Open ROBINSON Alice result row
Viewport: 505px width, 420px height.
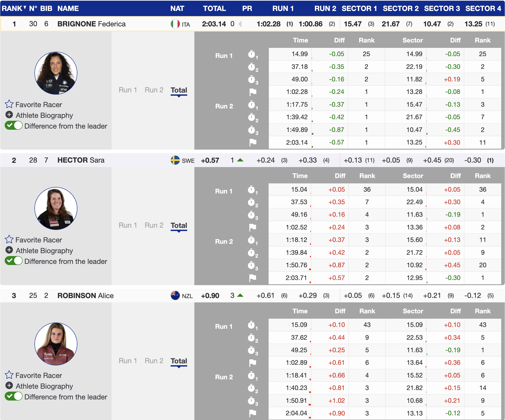coord(85,295)
